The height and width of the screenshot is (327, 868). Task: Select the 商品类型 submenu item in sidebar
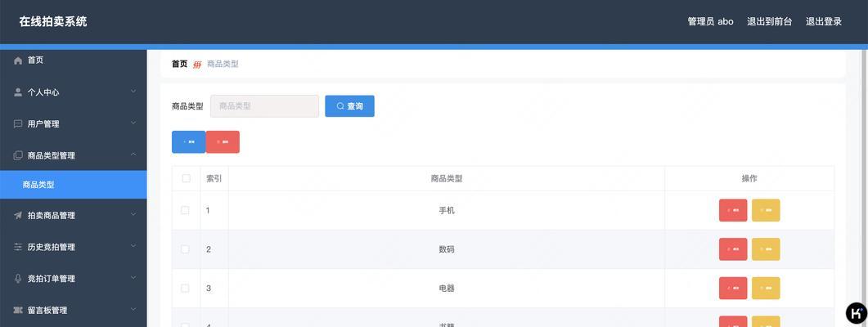point(73,185)
